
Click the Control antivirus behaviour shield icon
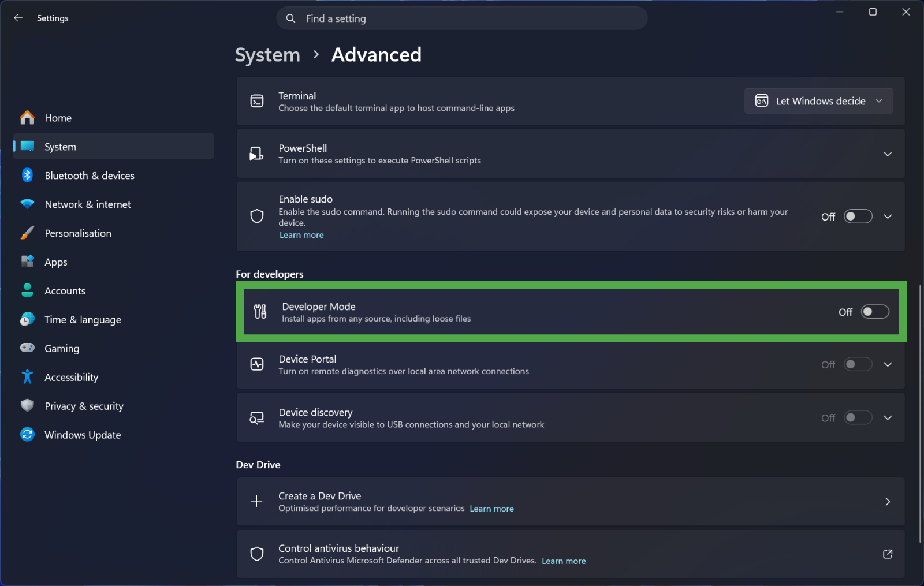257,554
